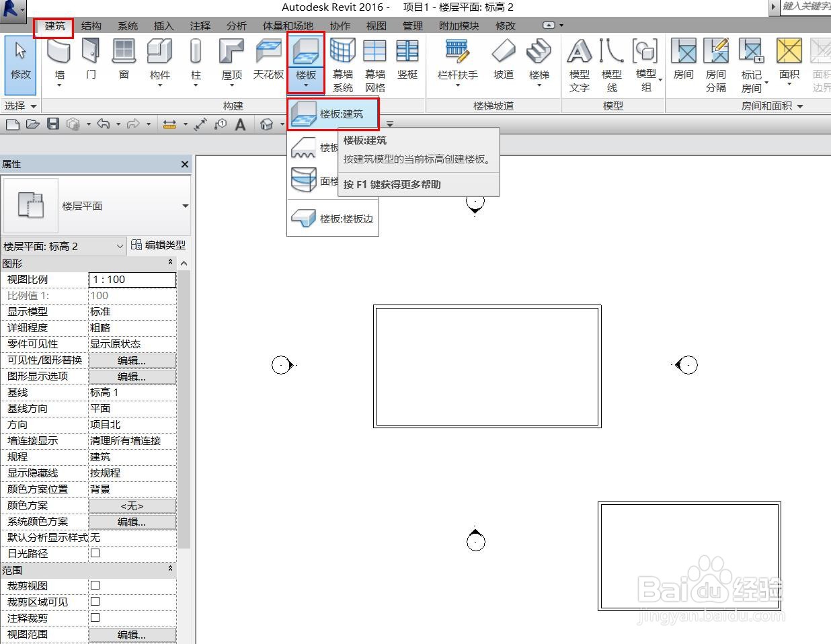Select the Ceiling (天花板) tool

pos(269,59)
